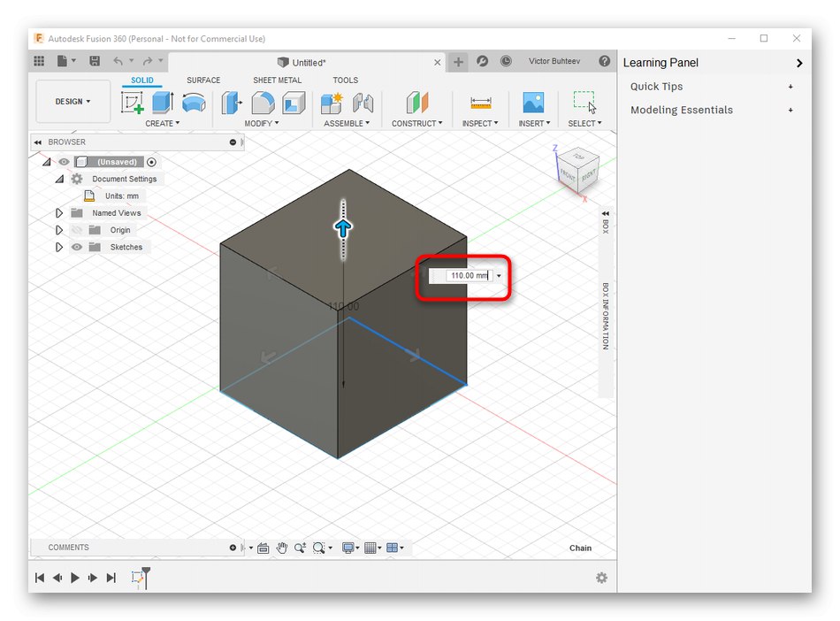The height and width of the screenshot is (621, 840).
Task: Grab the blue height arrow manipulator
Action: (x=343, y=229)
